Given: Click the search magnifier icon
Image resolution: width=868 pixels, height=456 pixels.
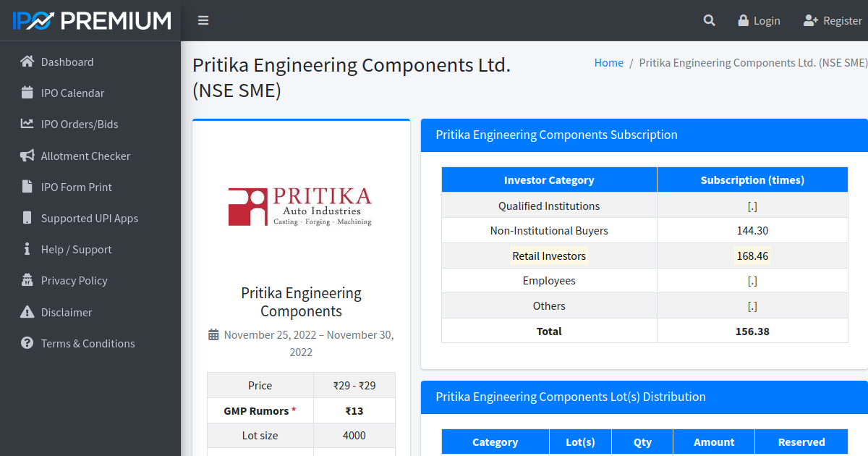Looking at the screenshot, I should [709, 20].
